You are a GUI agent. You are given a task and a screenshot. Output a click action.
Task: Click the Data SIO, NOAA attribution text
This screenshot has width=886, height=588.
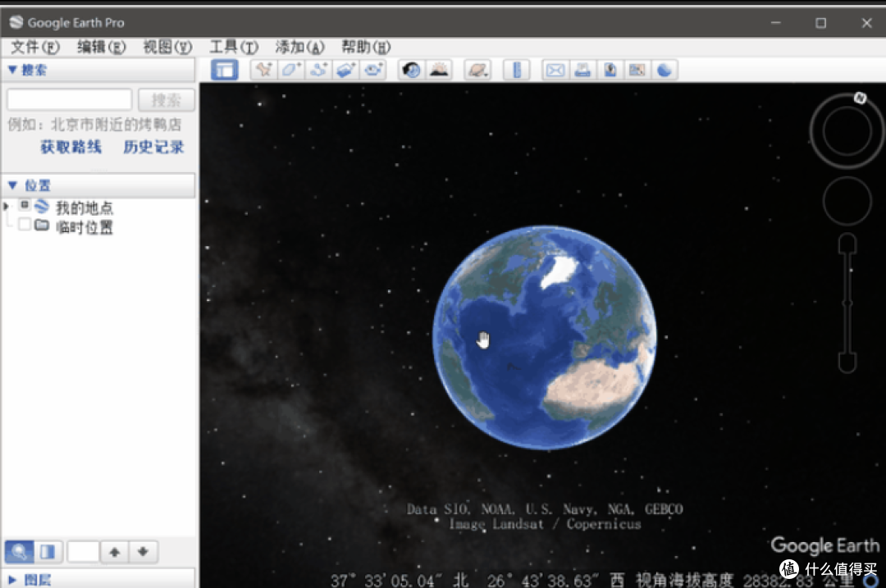pos(545,509)
